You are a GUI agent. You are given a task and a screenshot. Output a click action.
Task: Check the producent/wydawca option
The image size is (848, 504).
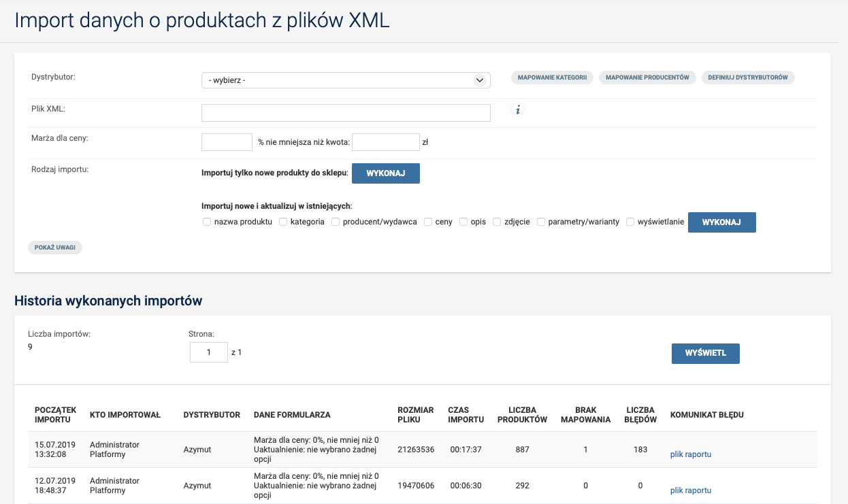336,222
